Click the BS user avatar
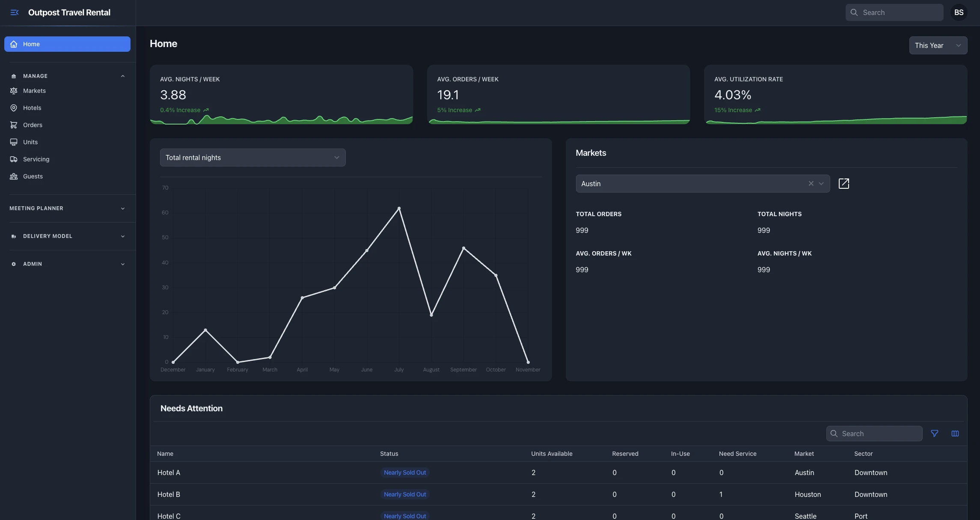The height and width of the screenshot is (520, 980). [959, 12]
